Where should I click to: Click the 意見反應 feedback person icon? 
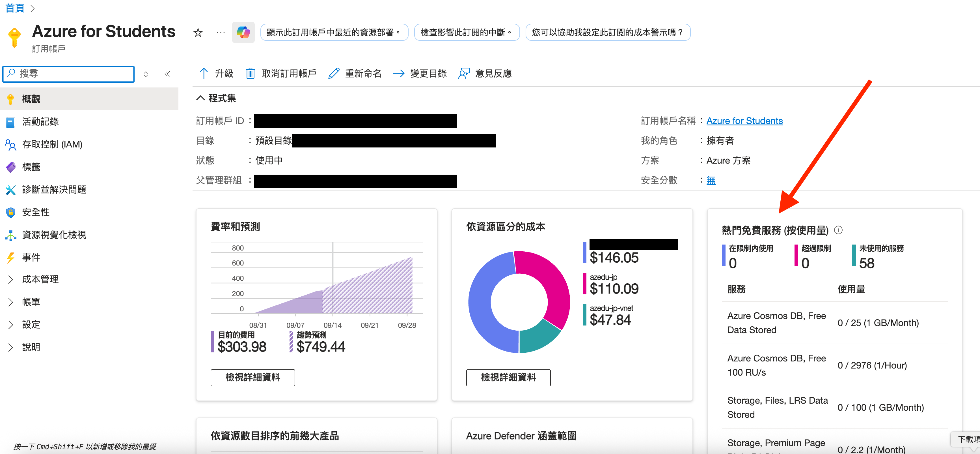[x=464, y=73]
